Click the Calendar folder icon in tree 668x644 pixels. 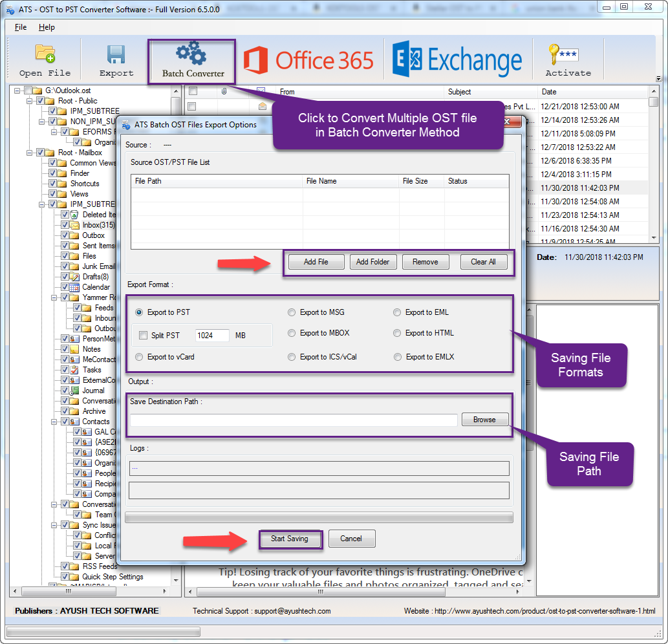click(x=74, y=287)
